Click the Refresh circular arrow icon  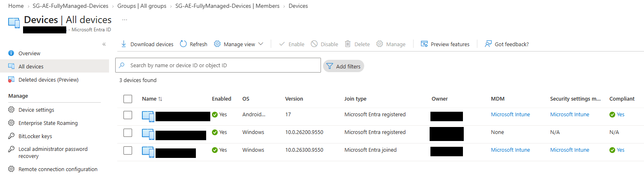[184, 44]
